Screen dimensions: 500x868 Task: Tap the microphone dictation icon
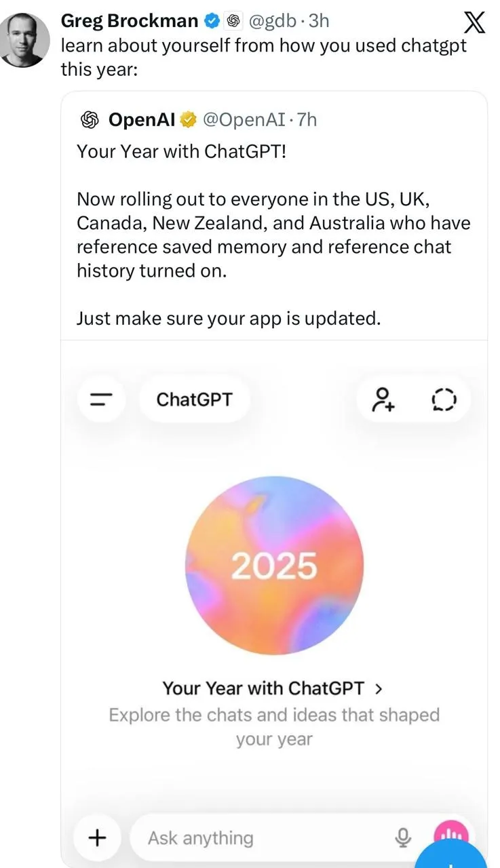click(403, 837)
